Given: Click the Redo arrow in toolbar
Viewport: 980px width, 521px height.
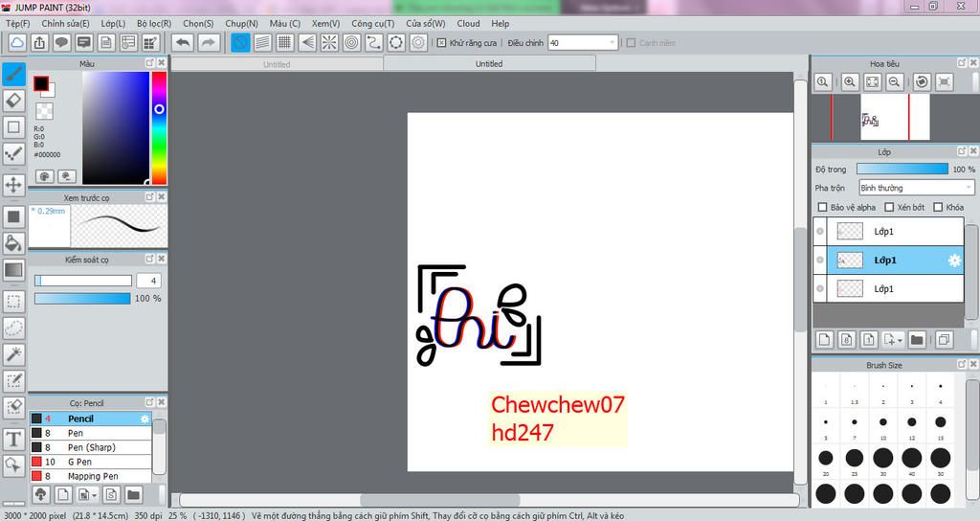Looking at the screenshot, I should [x=209, y=42].
